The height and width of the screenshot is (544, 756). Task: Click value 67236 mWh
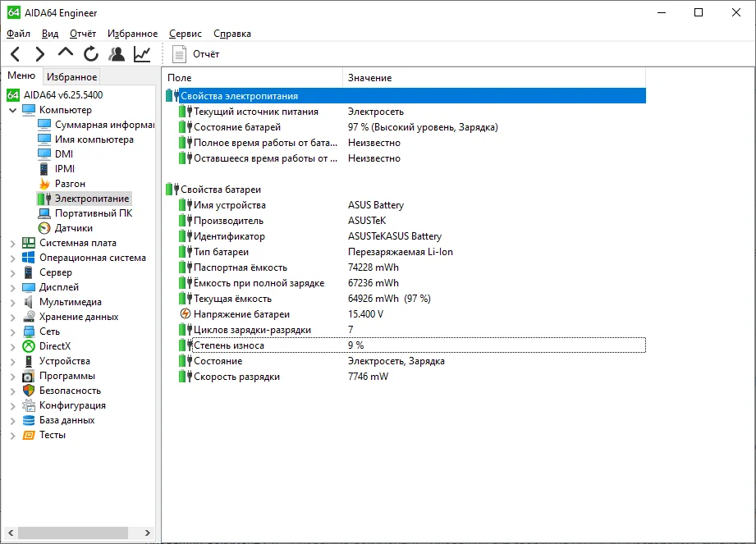click(x=373, y=283)
